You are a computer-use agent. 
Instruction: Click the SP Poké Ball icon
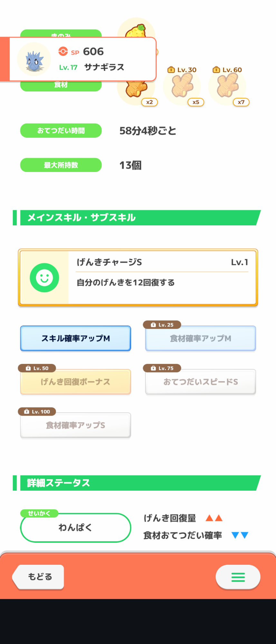(x=63, y=52)
